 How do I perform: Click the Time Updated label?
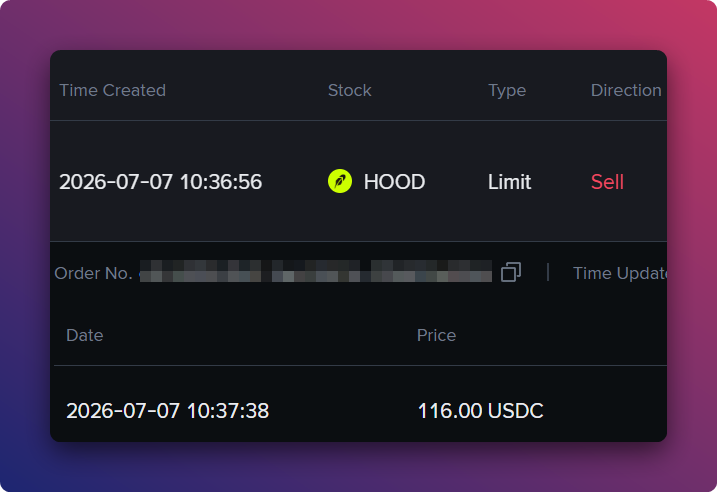[x=620, y=273]
